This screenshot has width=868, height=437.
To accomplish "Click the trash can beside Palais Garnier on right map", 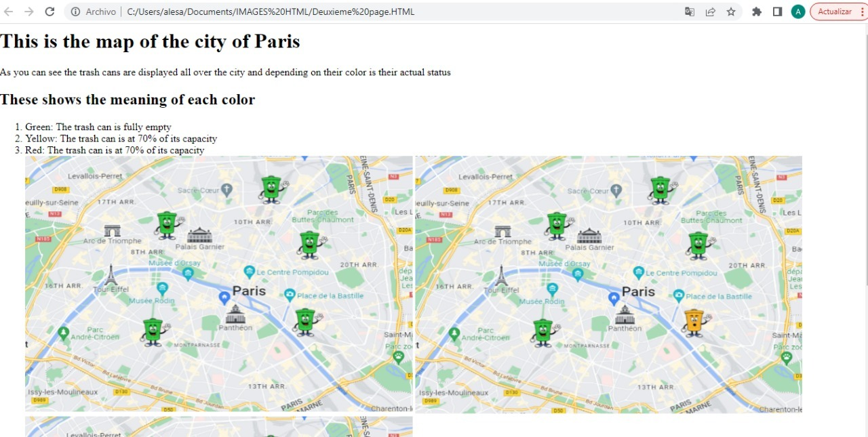I will [x=557, y=226].
